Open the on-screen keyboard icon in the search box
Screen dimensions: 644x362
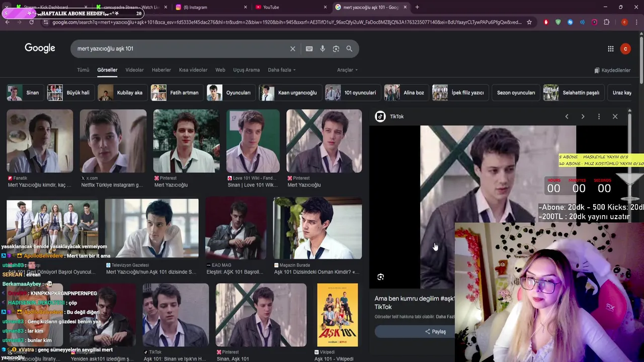tap(309, 49)
